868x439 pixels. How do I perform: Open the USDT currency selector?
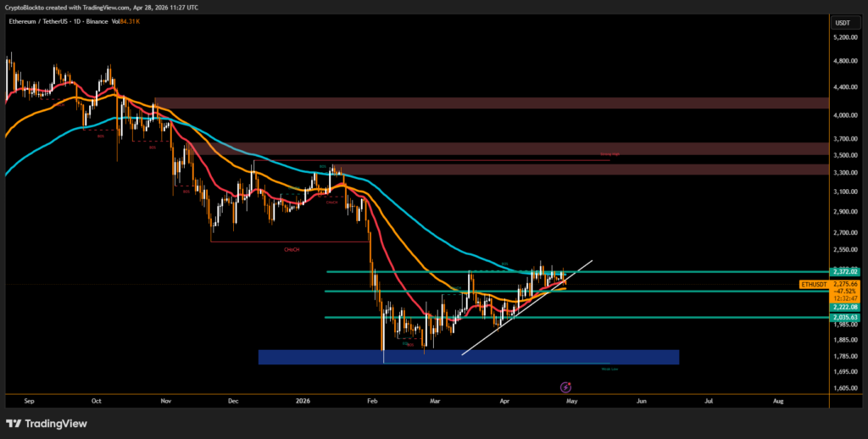pos(843,23)
